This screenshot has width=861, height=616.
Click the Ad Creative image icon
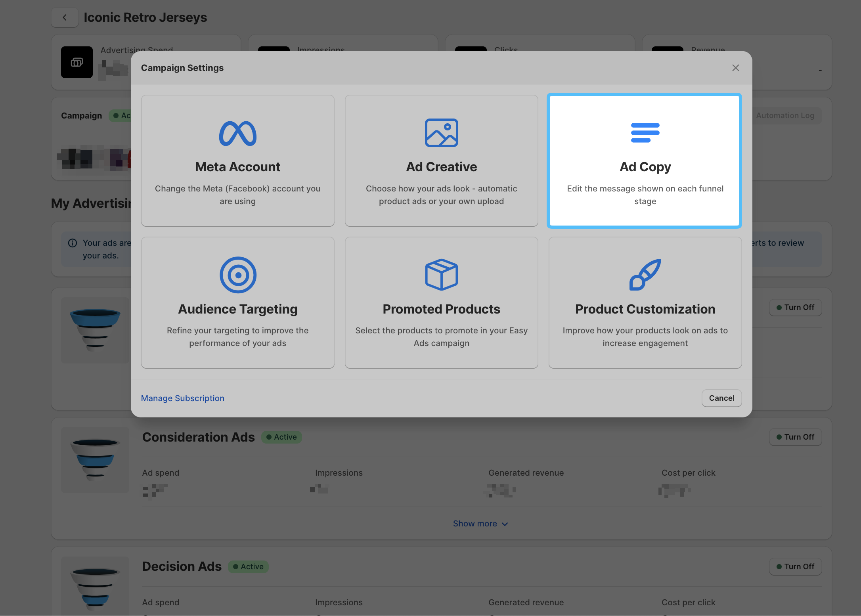(441, 133)
